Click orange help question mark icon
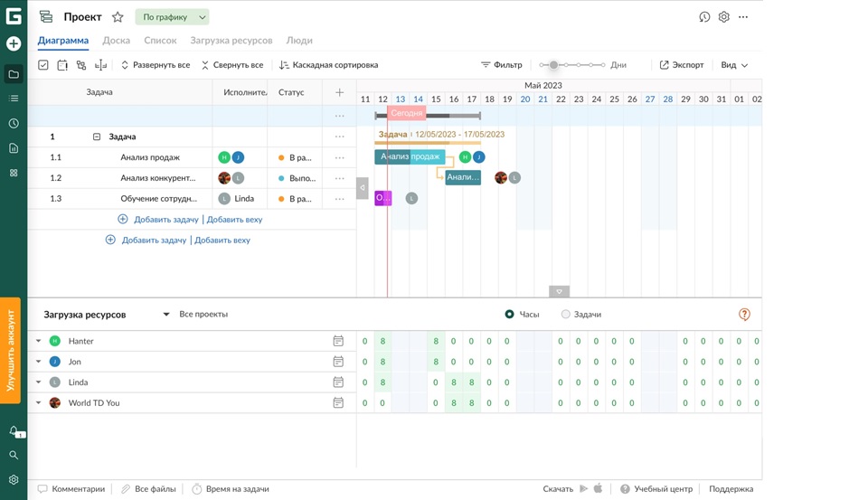 (x=744, y=315)
